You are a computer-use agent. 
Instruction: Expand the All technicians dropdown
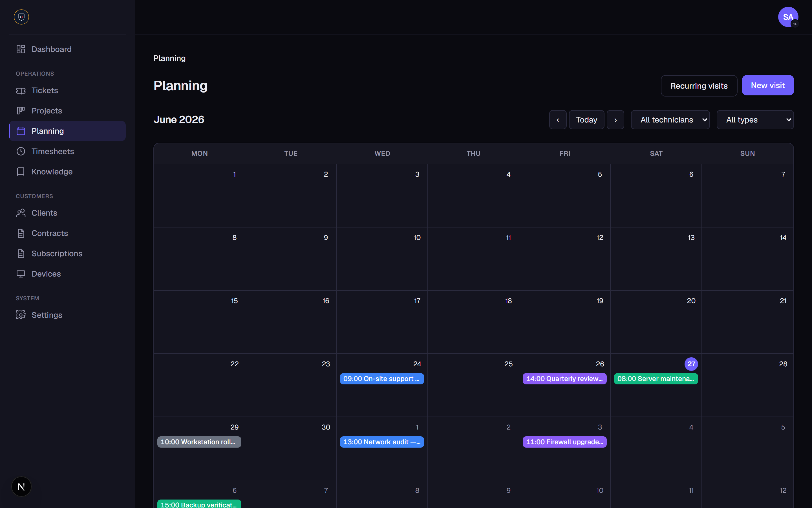coord(670,120)
